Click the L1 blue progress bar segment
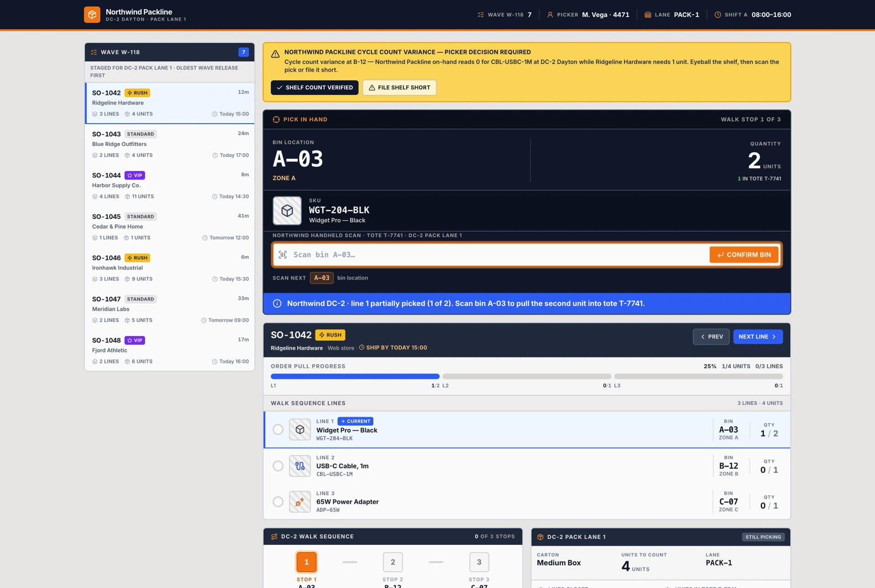This screenshot has height=588, width=875. click(355, 377)
